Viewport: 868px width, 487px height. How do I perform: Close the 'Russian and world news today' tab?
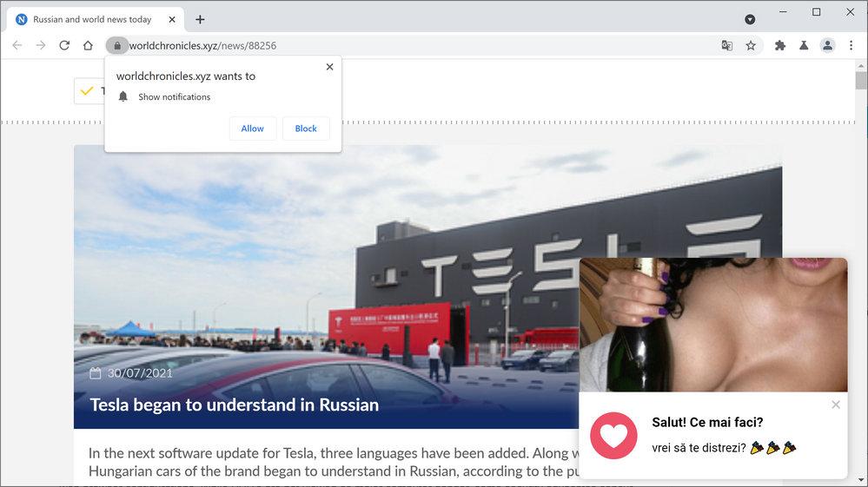pos(172,19)
